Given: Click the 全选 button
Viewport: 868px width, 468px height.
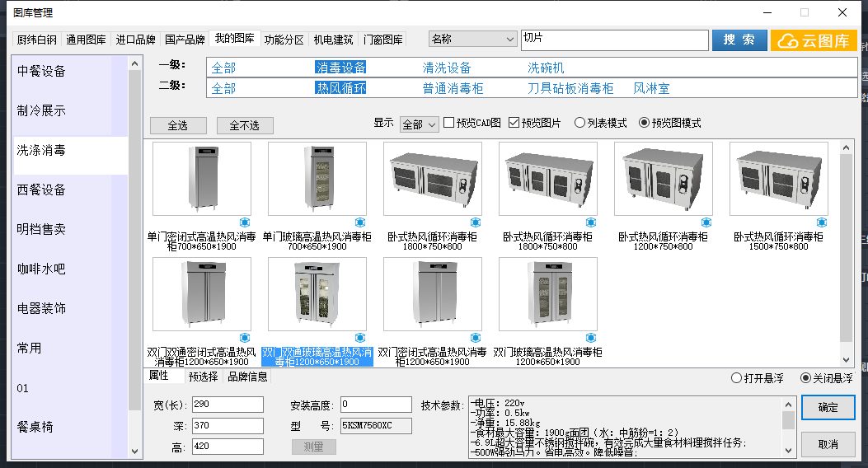Looking at the screenshot, I should [x=178, y=125].
